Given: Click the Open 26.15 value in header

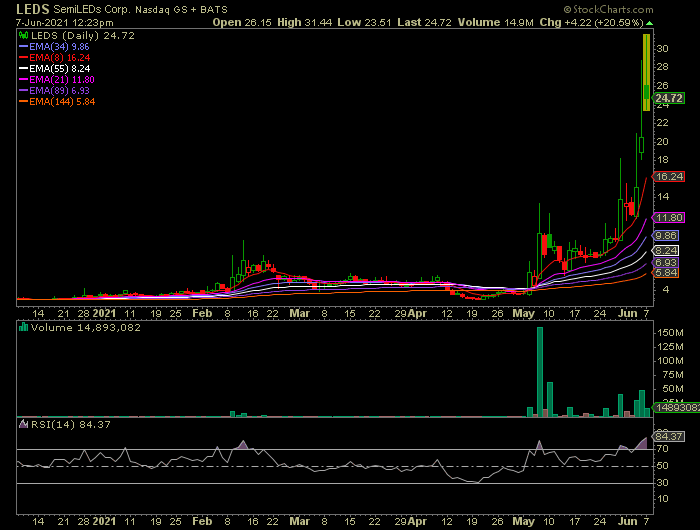Looking at the screenshot, I should pyautogui.click(x=242, y=22).
